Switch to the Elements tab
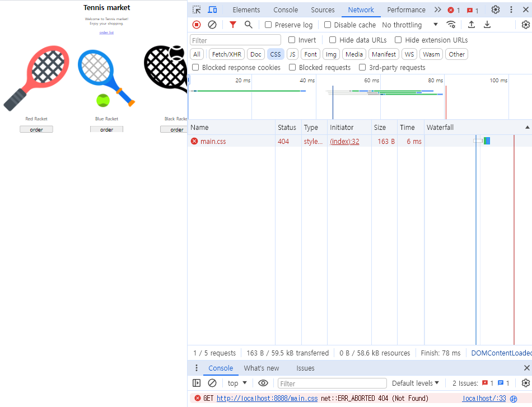This screenshot has width=532, height=407. coord(246,10)
